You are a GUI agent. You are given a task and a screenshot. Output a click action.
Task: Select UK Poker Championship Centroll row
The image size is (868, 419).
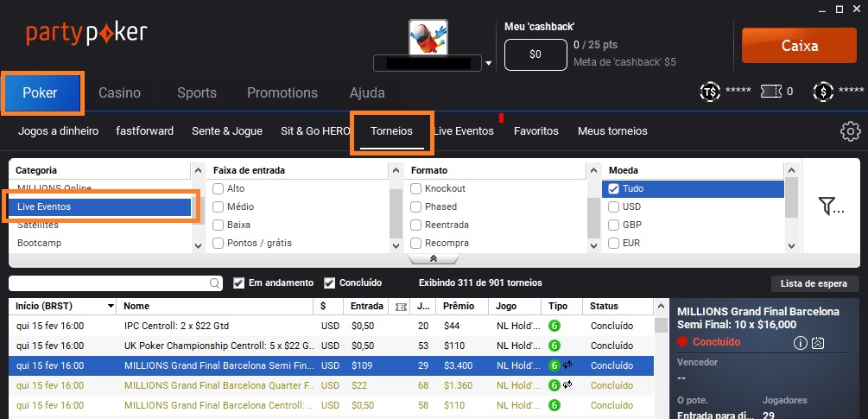(331, 346)
